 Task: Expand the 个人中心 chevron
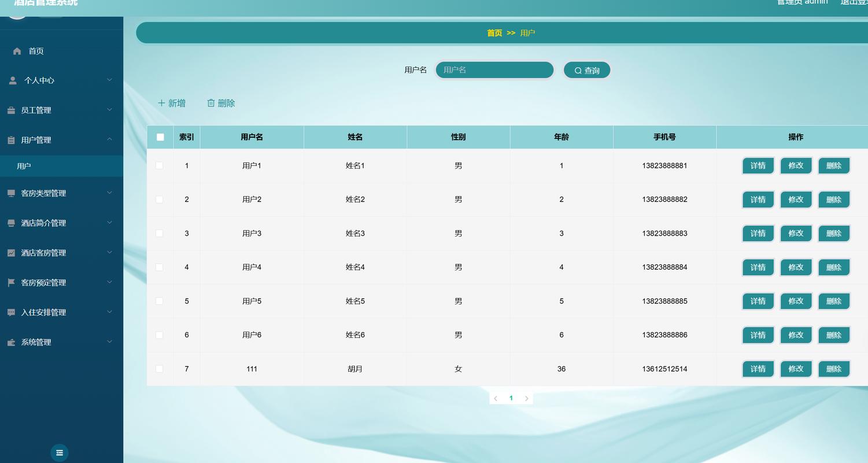pyautogui.click(x=109, y=80)
